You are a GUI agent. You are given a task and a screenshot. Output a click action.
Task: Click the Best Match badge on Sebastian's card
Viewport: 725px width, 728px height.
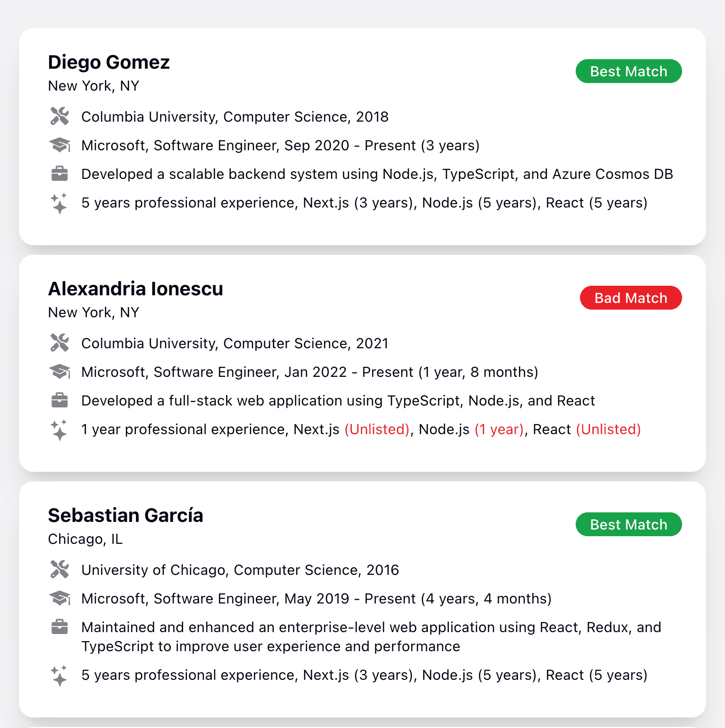(628, 524)
